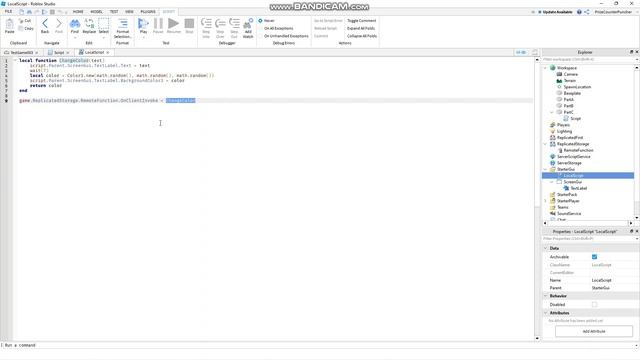Select RemoteFunction in Explorer

pos(578,150)
